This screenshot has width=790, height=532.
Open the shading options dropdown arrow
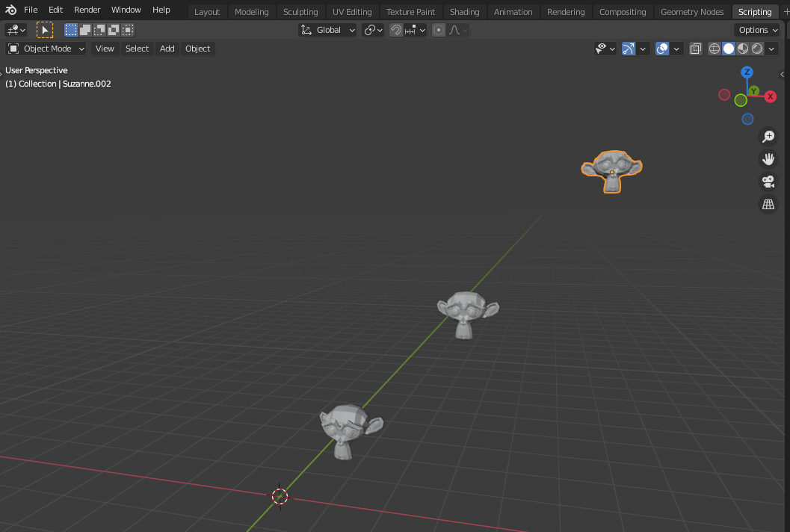click(x=771, y=49)
